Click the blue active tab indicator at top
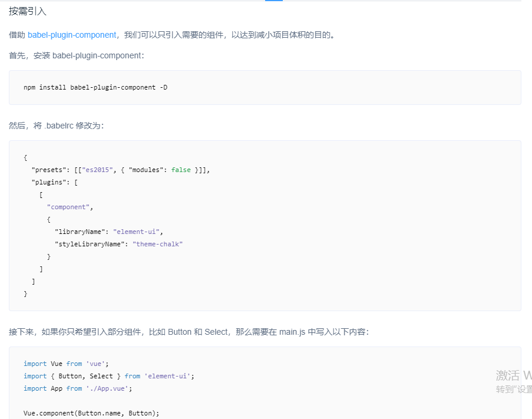Viewport: 532px width, 419px height. point(274,1)
